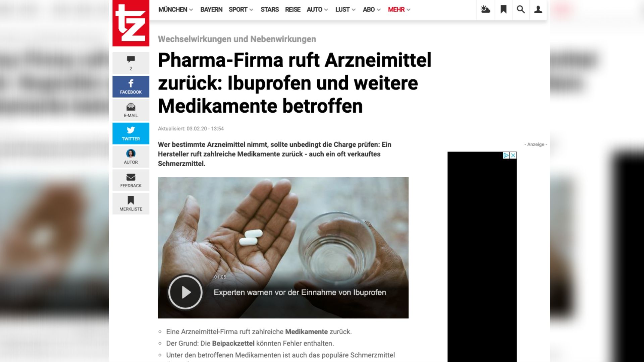644x362 pixels.
Task: Add article to Merkliste sidebar
Action: point(131,204)
